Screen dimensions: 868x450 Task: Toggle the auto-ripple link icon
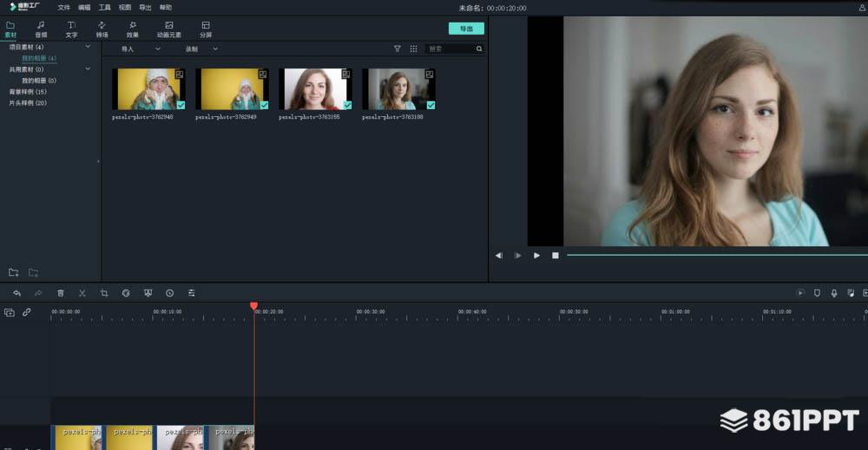(27, 312)
